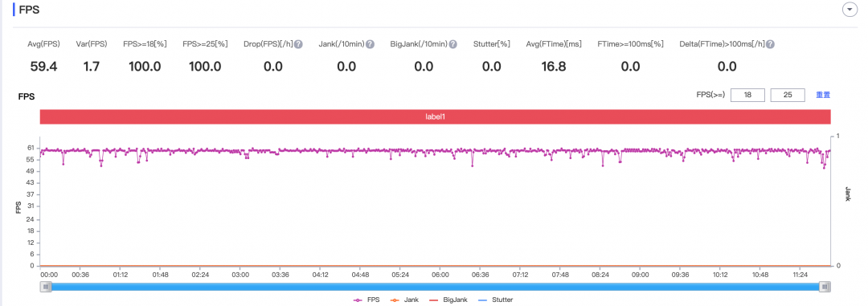Select the red label1 segment bar
This screenshot has height=306, width=868.
[x=435, y=116]
